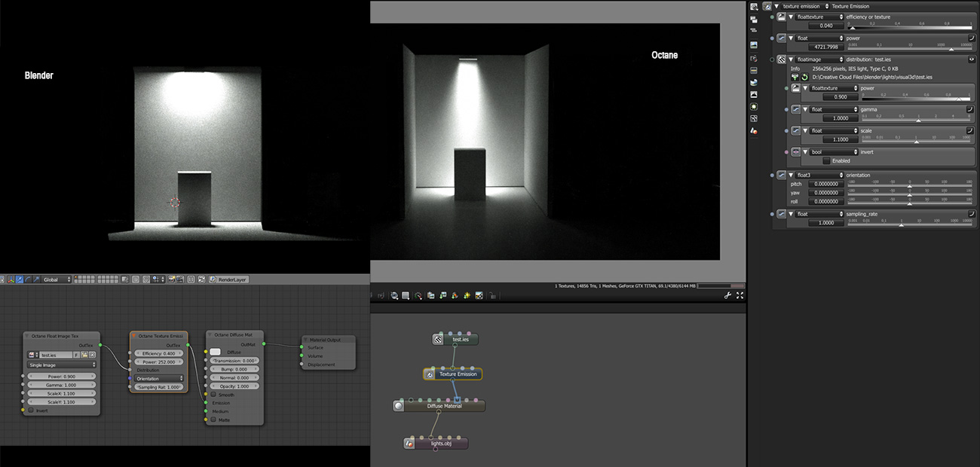The image size is (980, 467).
Task: Open the bool dropdown for invert
Action: [x=835, y=152]
